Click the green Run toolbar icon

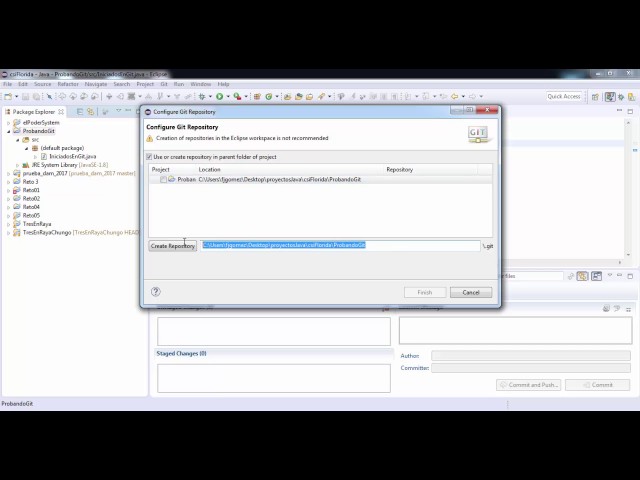220,97
